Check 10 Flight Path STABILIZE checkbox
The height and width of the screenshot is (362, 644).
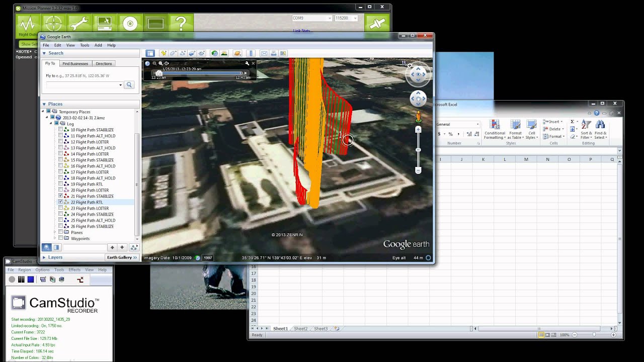61,130
